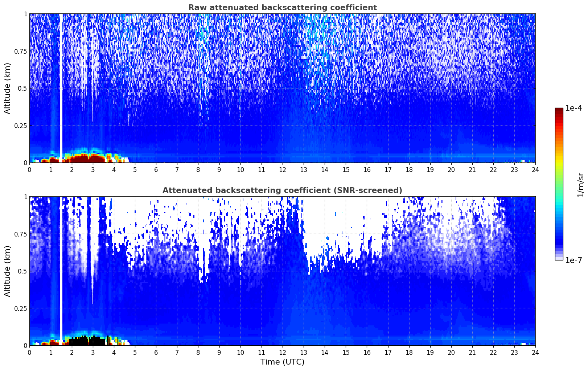Click the top plot's 0.75 altitude tick
588x370 pixels.
click(x=21, y=51)
